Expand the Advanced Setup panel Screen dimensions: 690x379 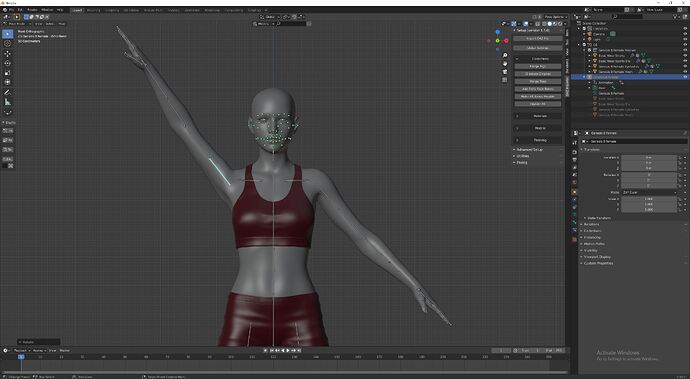pos(529,150)
